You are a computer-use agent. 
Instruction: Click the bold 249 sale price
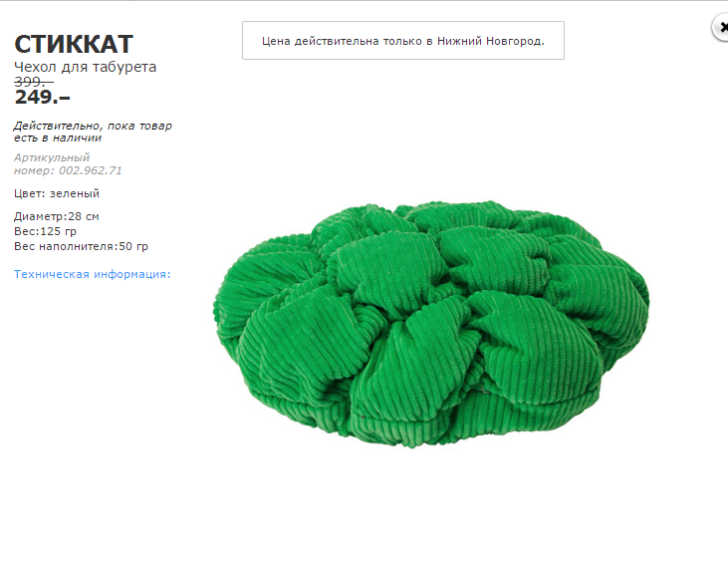[x=42, y=97]
